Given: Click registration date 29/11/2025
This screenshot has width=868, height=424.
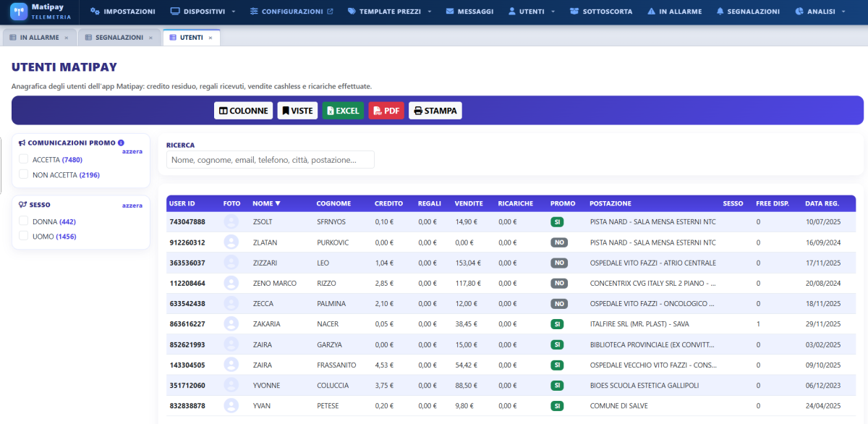Looking at the screenshot, I should click(x=822, y=324).
